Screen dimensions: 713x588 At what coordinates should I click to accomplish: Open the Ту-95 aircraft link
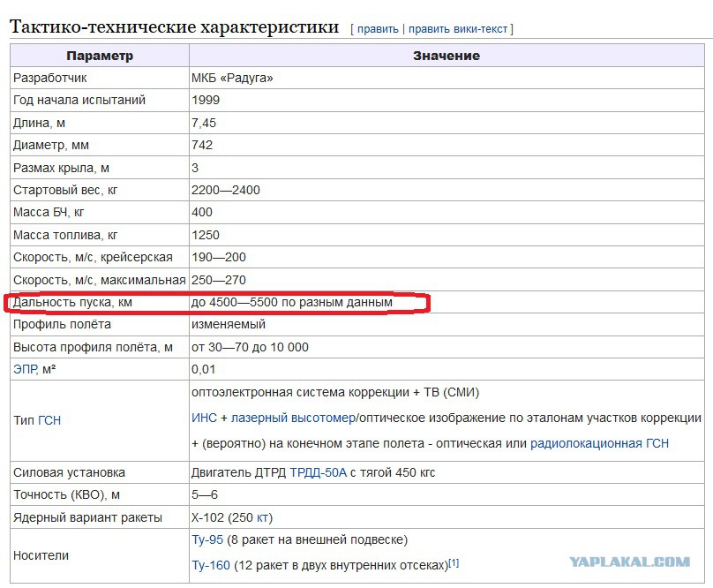pos(207,539)
